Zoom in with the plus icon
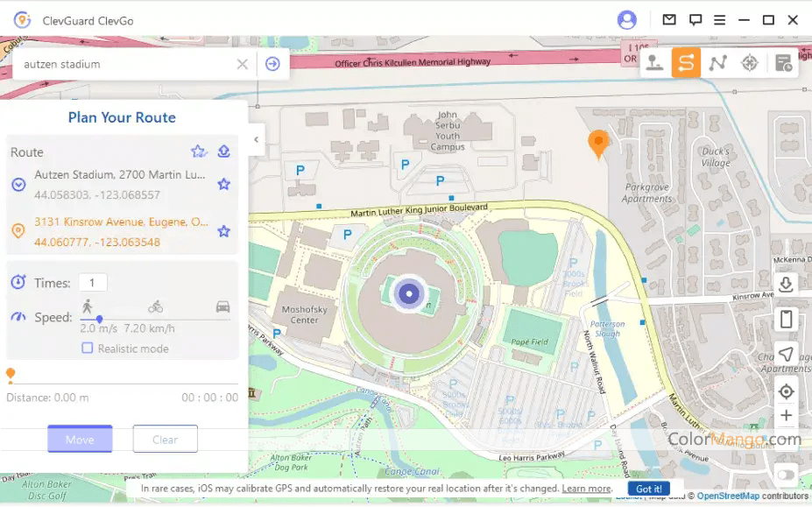This screenshot has width=812, height=507. 786,415
